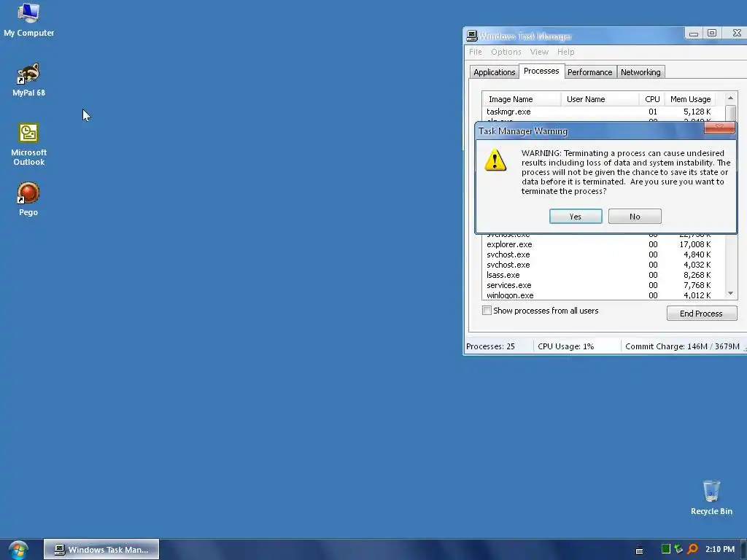
Task: Select the MyPal 68 raccoon shortcut
Action: tap(28, 80)
